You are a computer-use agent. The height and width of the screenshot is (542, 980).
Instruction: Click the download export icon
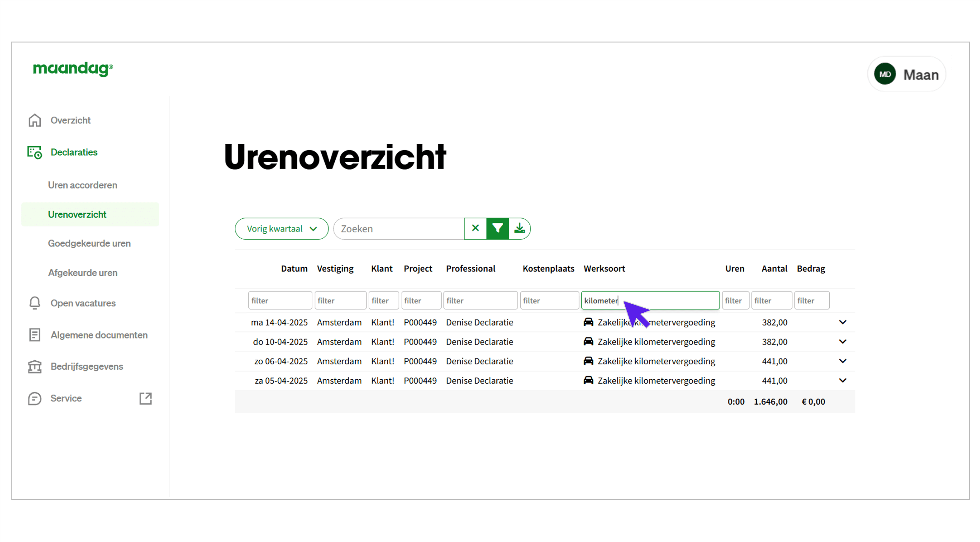[x=519, y=229]
